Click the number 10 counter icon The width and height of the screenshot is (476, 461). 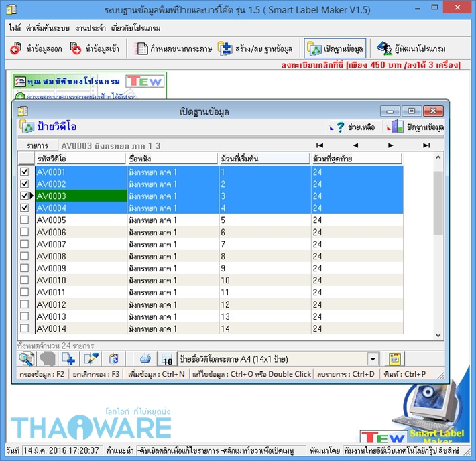click(167, 359)
